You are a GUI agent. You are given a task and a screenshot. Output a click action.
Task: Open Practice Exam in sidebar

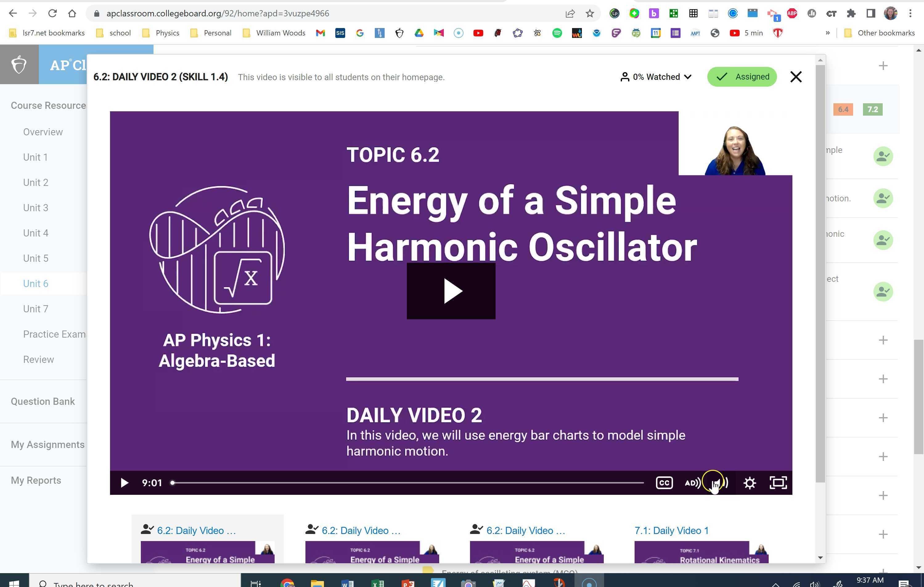(x=54, y=335)
